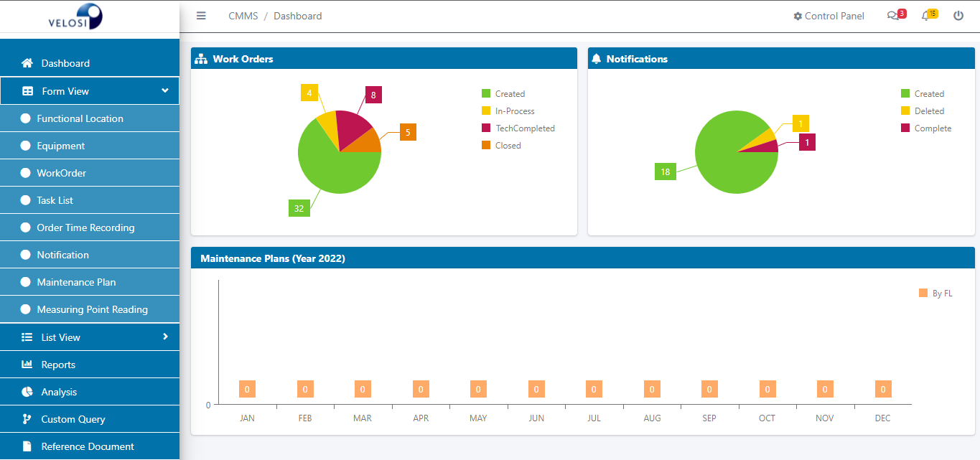Click the green pie slice labeled 32

click(x=327, y=169)
